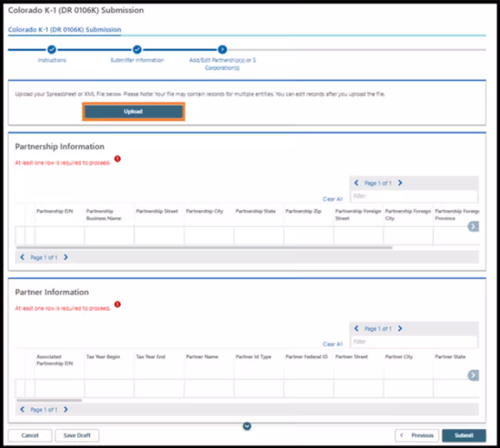The image size is (500, 448).
Task: Sort by Associated Partnership EIN column
Action: pyautogui.click(x=55, y=360)
